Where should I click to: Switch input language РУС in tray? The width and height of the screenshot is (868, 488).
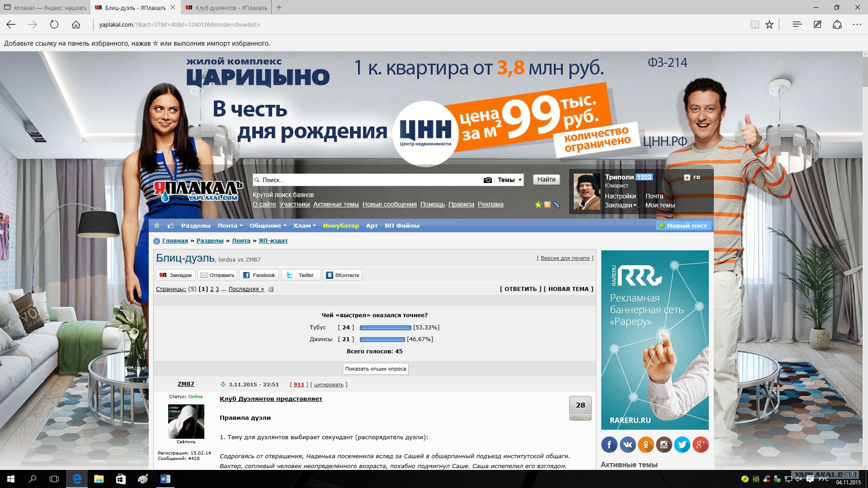(824, 479)
